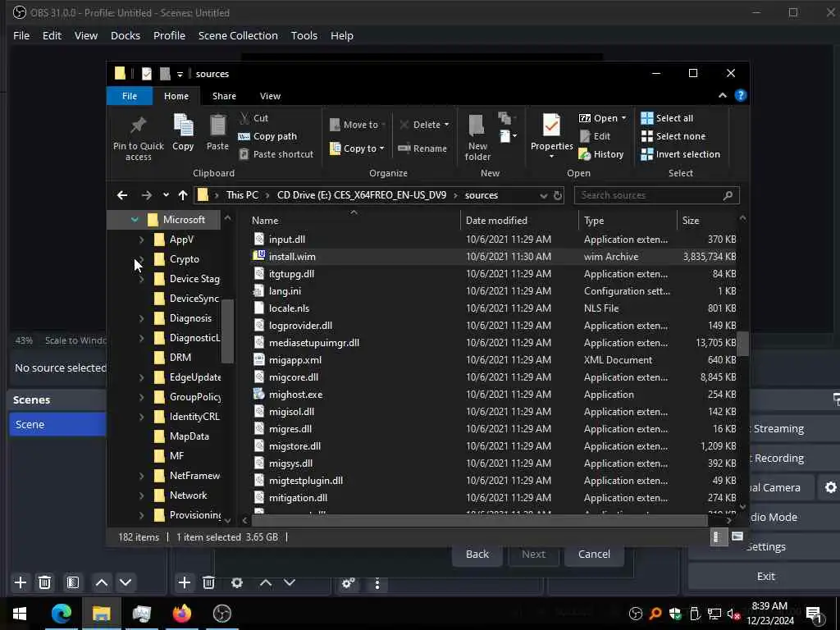
Task: Click Rename in the ribbon
Action: (422, 148)
